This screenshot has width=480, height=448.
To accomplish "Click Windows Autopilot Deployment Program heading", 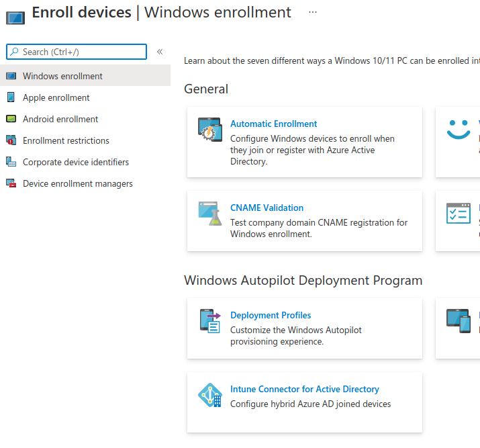I will coord(303,281).
